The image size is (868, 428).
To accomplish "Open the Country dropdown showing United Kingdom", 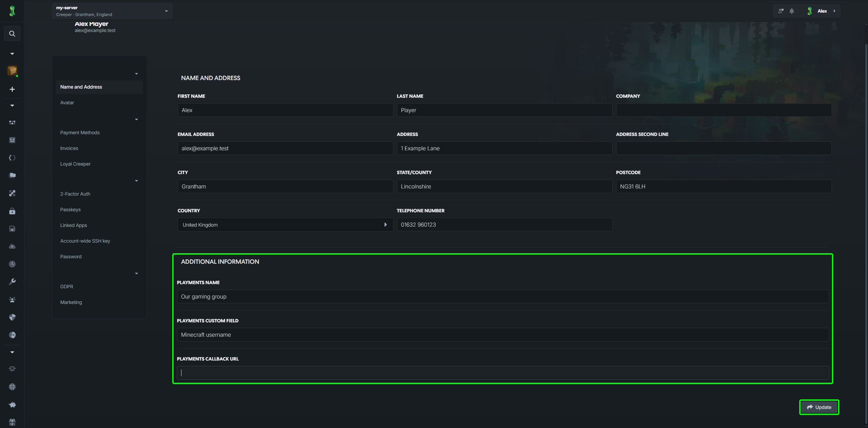I will [x=285, y=225].
